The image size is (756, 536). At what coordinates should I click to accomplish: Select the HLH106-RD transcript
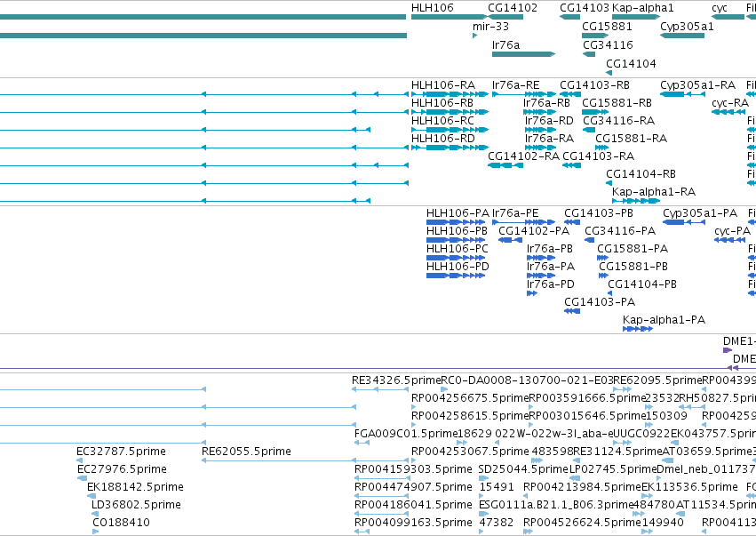tap(450, 148)
